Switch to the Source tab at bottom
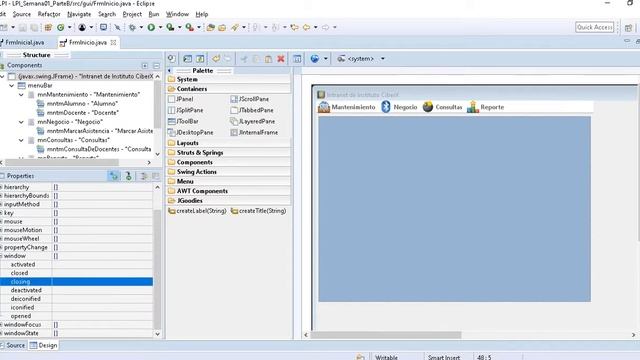 pyautogui.click(x=13, y=345)
